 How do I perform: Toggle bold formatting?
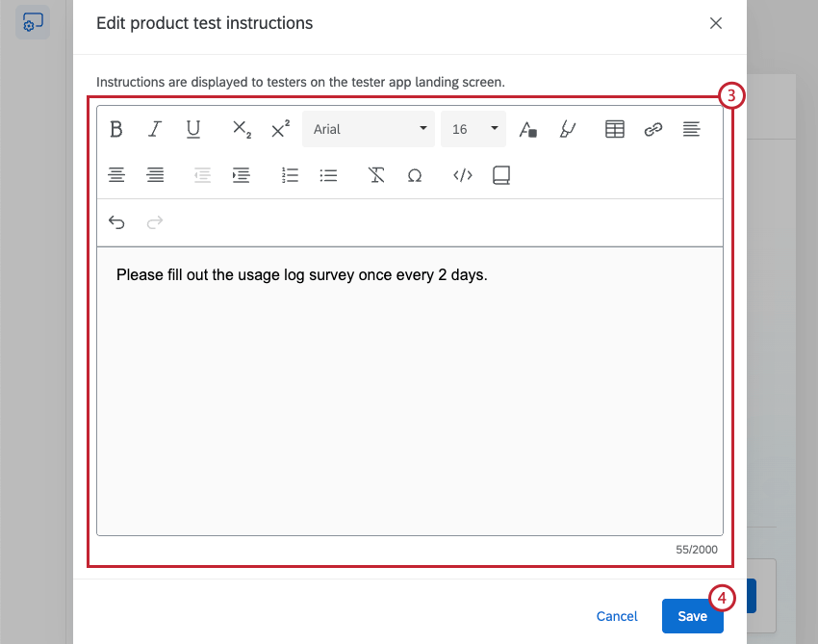point(115,128)
